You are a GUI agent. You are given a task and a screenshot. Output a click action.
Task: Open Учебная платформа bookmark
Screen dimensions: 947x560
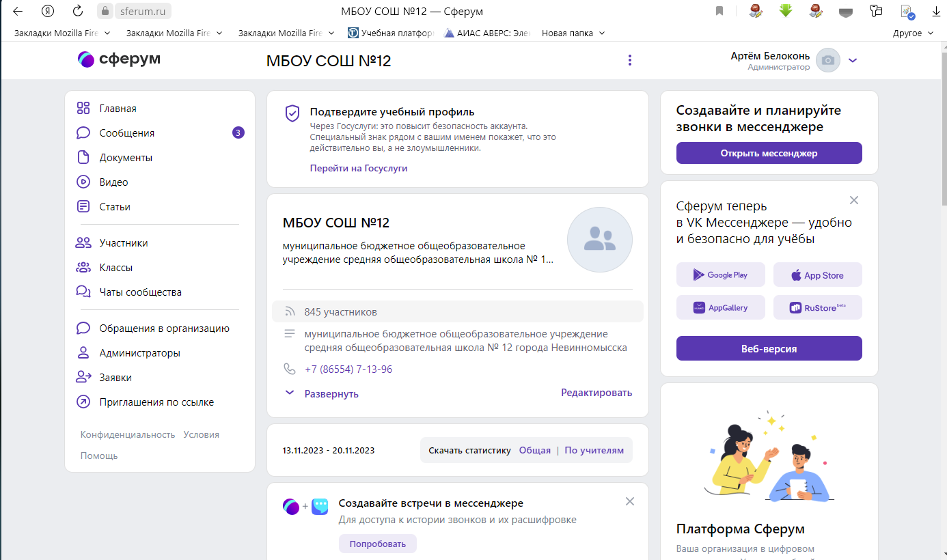pyautogui.click(x=391, y=32)
